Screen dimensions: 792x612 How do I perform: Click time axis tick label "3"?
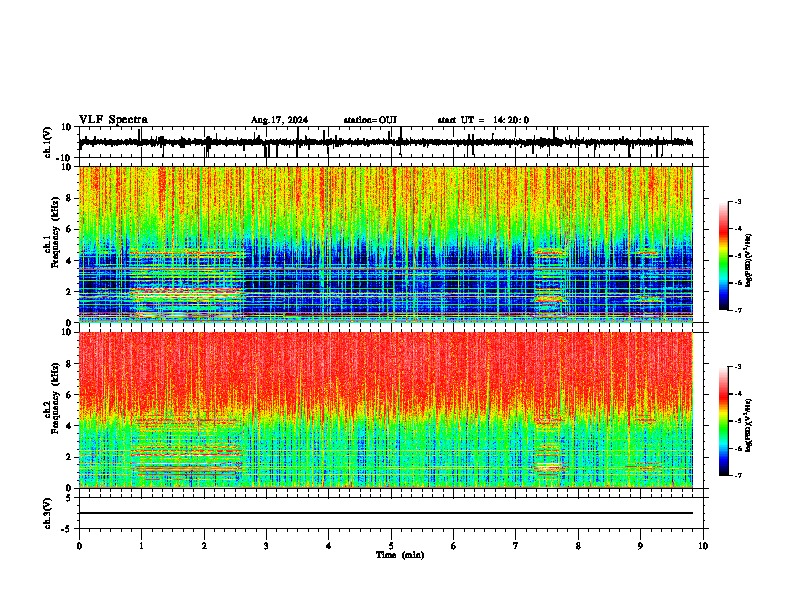[x=266, y=546]
